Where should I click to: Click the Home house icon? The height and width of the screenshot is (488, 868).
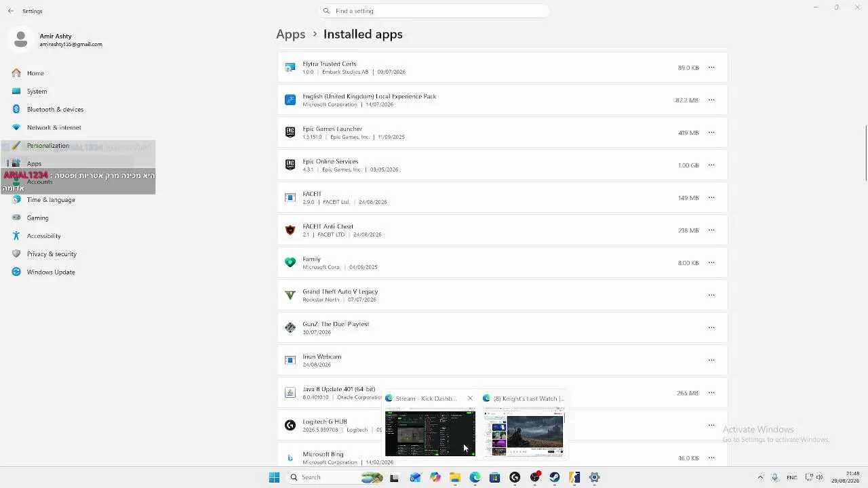16,73
